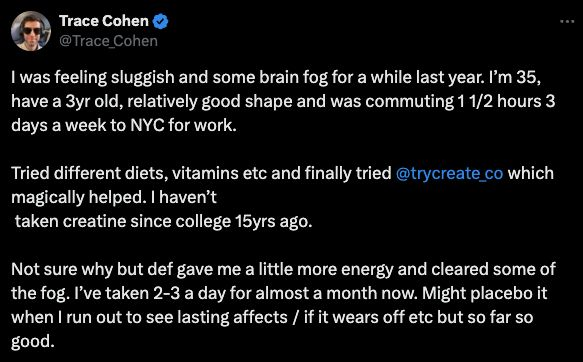583x362 pixels.
Task: Click the word "NYC" in the tweet
Action: (x=147, y=126)
